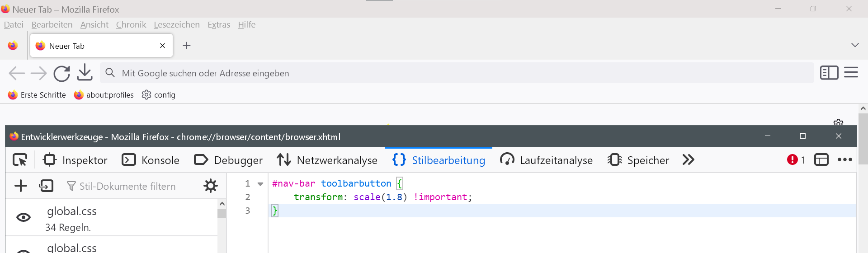This screenshot has width=868, height=253.
Task: Change the devtools dock layout icon
Action: 821,160
